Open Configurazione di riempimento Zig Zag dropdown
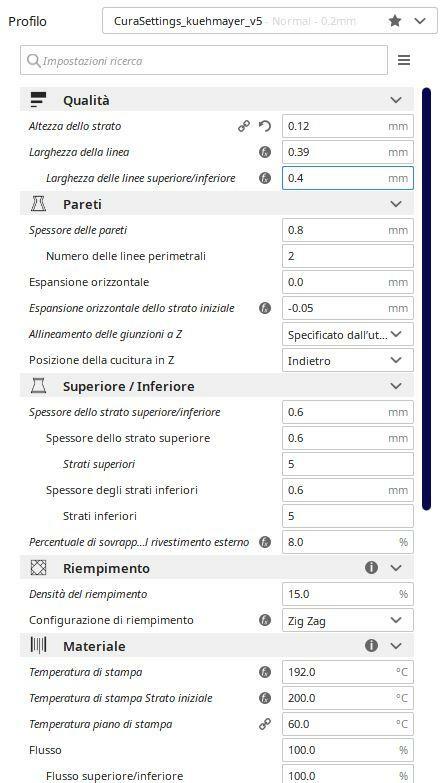Screen dimensions: 448x783 [348, 620]
